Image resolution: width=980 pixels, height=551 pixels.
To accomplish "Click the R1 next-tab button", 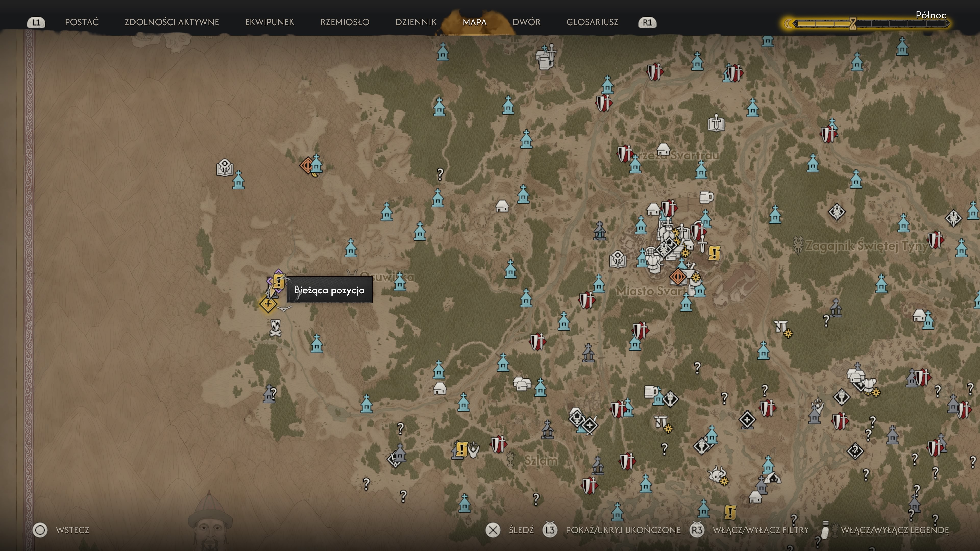I will [x=647, y=22].
